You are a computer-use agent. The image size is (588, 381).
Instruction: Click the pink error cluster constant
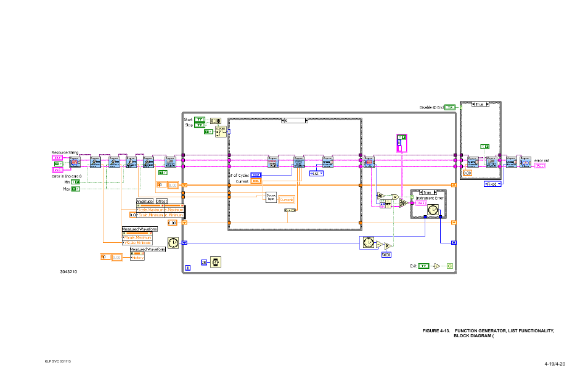(x=402, y=143)
